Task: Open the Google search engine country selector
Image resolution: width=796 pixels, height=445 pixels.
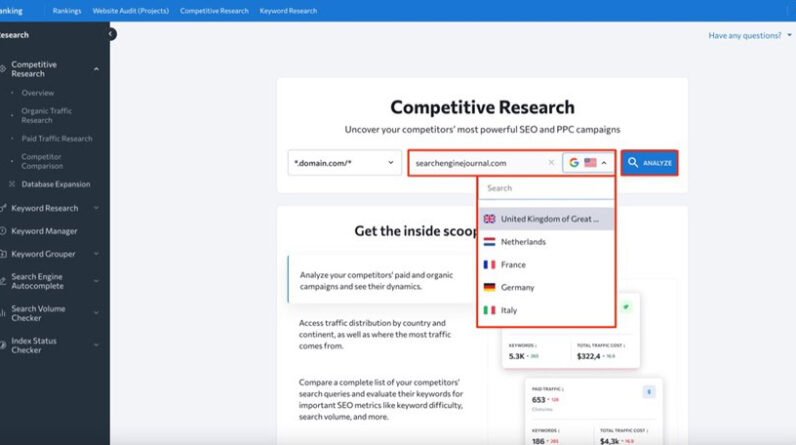Action: (x=588, y=163)
